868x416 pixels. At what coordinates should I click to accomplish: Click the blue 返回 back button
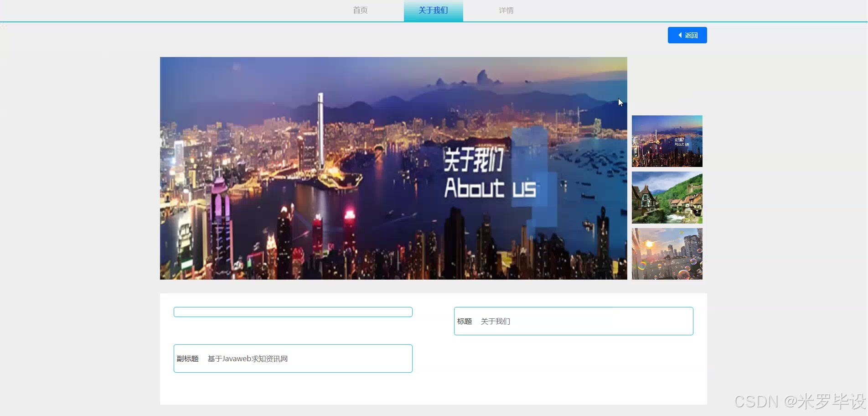point(687,35)
